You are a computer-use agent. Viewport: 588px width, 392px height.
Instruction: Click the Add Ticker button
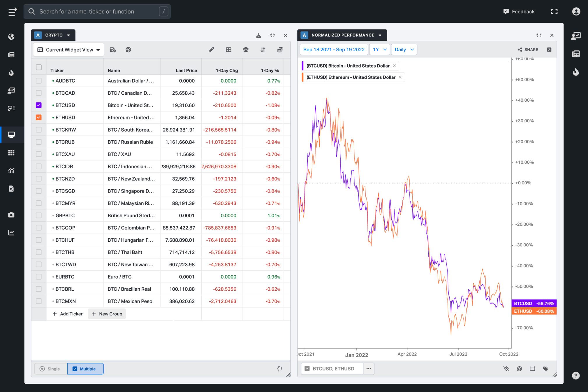click(67, 314)
